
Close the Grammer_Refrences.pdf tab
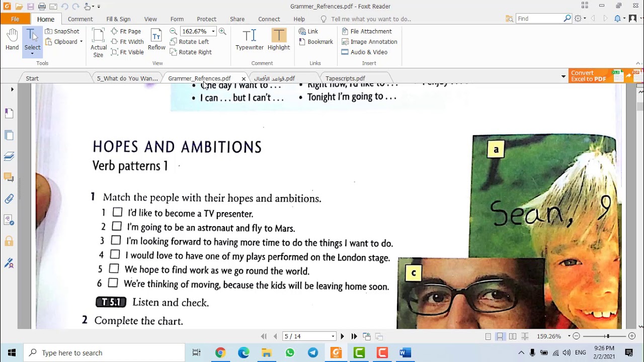pos(244,79)
